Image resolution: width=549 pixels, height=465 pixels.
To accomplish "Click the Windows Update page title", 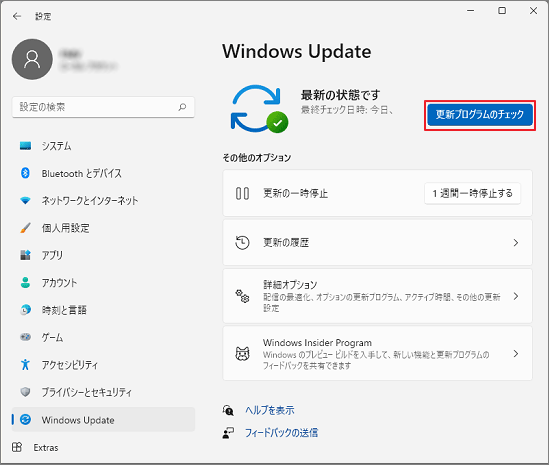I will coord(297,51).
